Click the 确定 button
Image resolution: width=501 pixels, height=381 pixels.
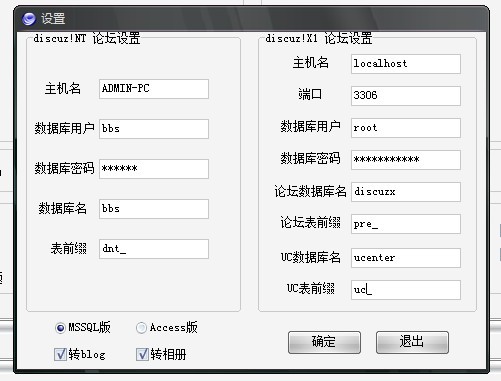(324, 342)
